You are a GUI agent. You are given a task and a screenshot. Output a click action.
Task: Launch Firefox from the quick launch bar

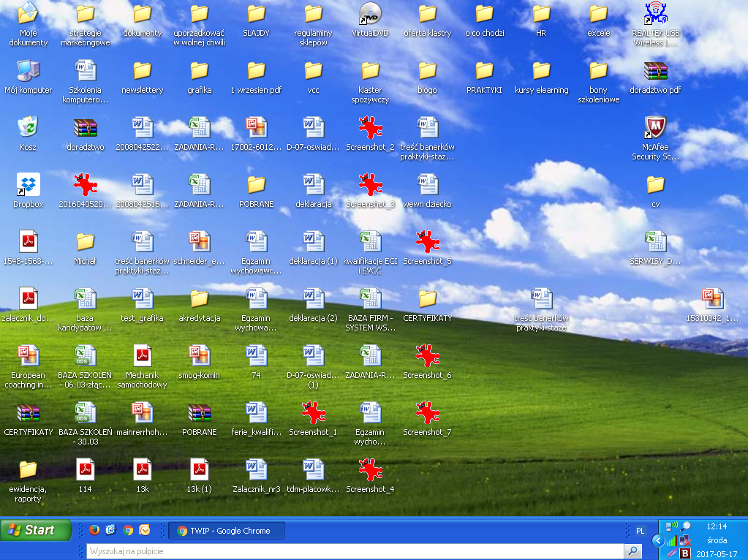tap(94, 530)
